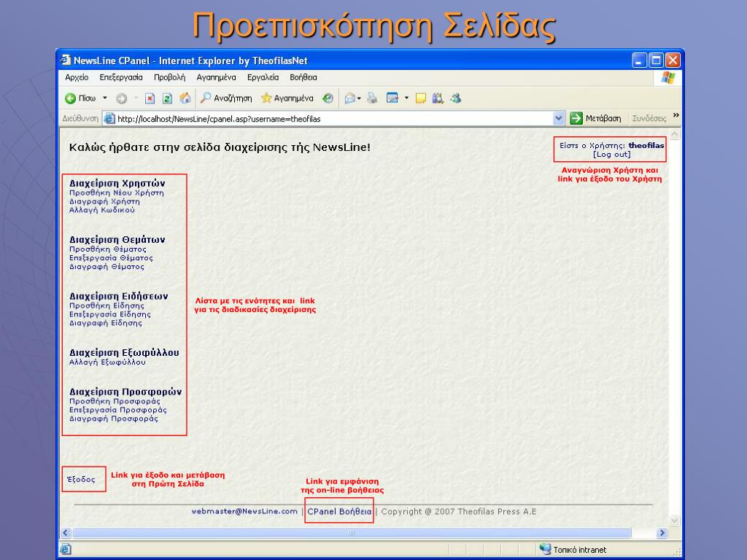The width and height of the screenshot is (747, 560).
Task: Click the Mail envelope icon
Action: (x=349, y=98)
